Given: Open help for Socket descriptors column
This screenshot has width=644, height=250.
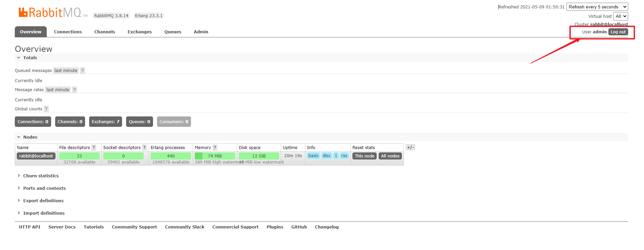Looking at the screenshot, I should tap(145, 147).
